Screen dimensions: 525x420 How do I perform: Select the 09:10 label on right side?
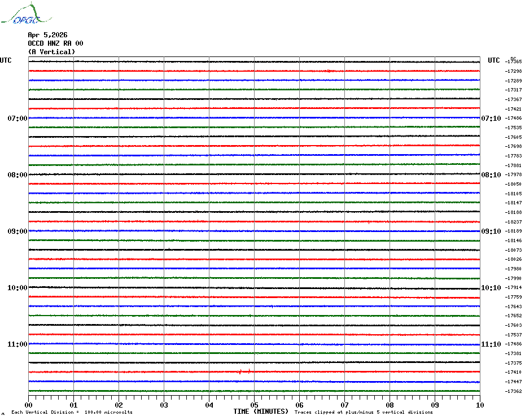tap(491, 231)
